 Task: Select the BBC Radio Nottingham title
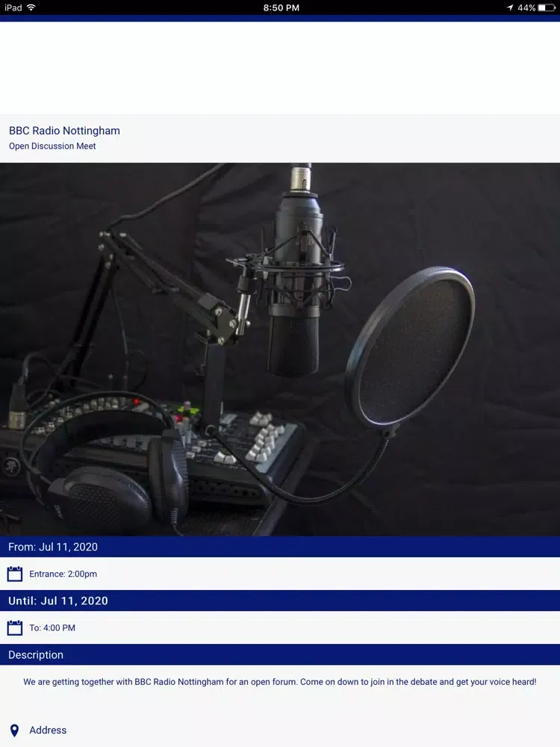(64, 131)
